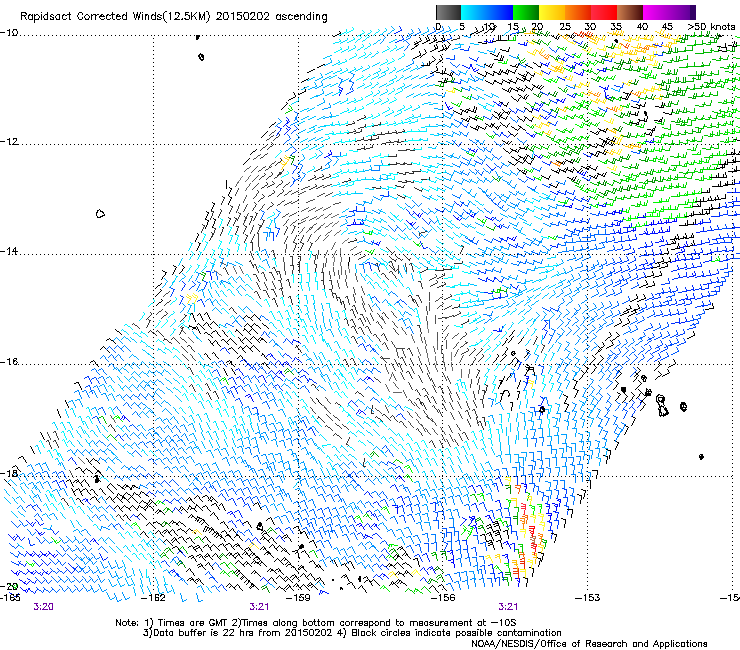Click the purple '3:21' time near -156
This screenshot has width=740, height=650.
[508, 607]
